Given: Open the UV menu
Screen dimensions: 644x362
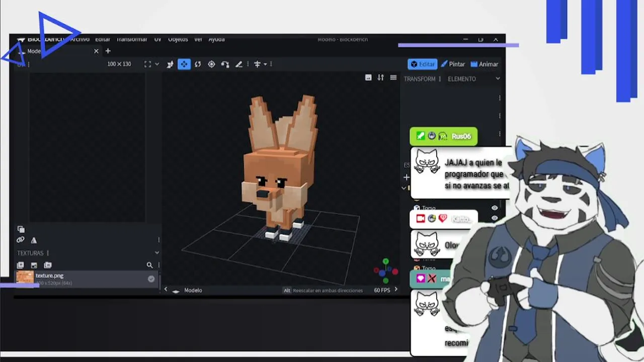Looking at the screenshot, I should point(157,39).
